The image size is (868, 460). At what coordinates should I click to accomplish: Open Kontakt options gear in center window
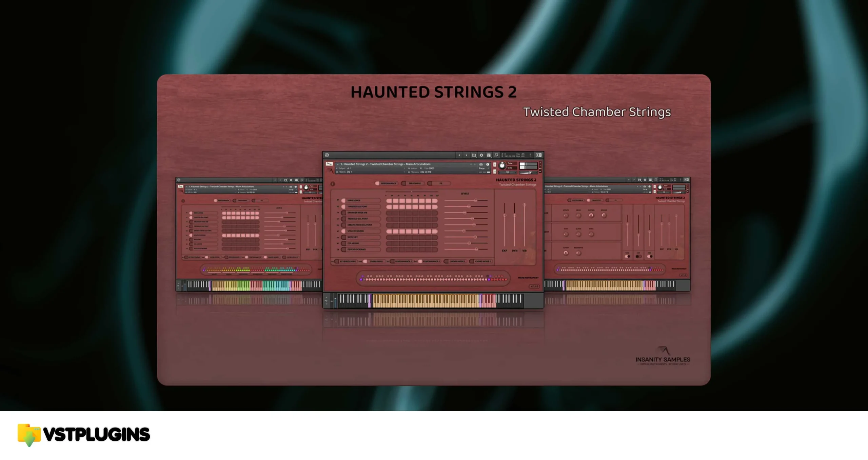481,155
